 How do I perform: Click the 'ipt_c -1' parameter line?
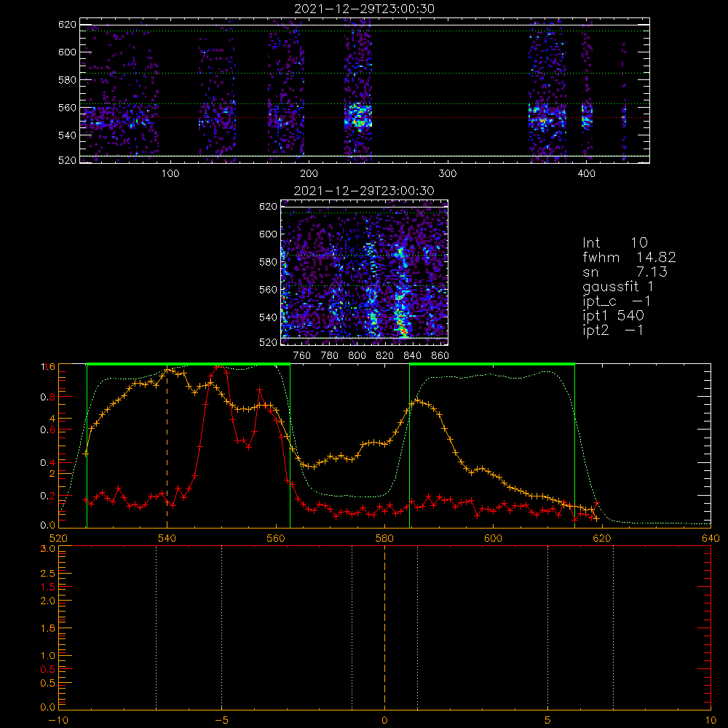617,301
